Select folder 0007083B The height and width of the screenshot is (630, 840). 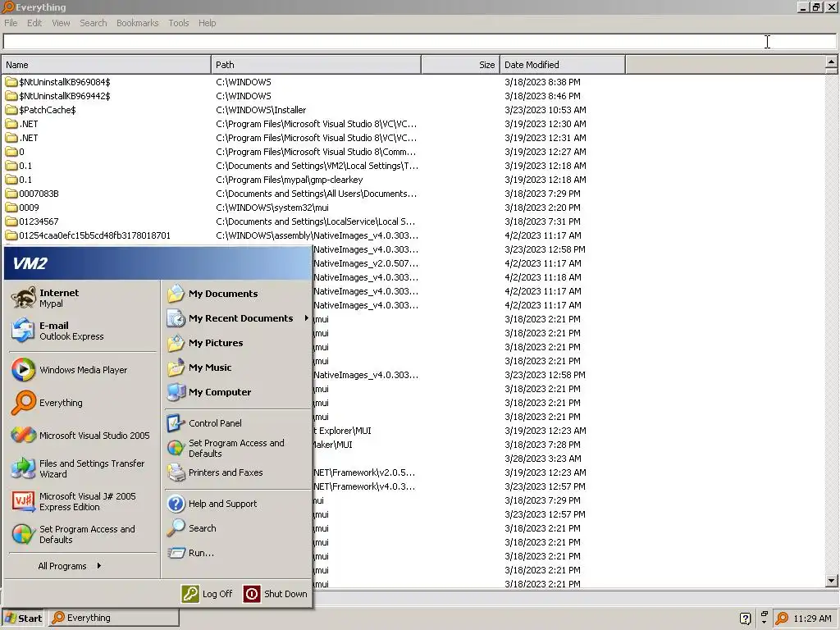[39, 194]
